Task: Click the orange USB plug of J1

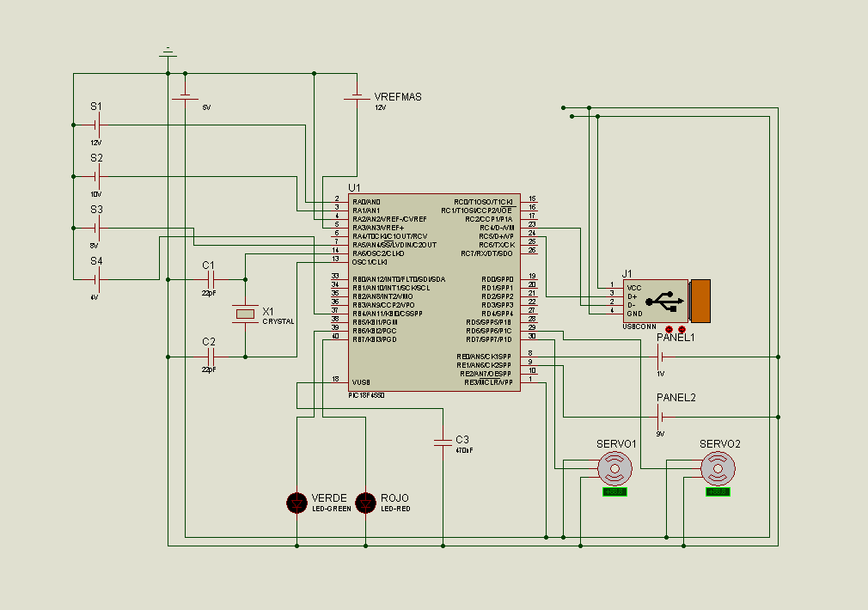Action: [x=700, y=301]
